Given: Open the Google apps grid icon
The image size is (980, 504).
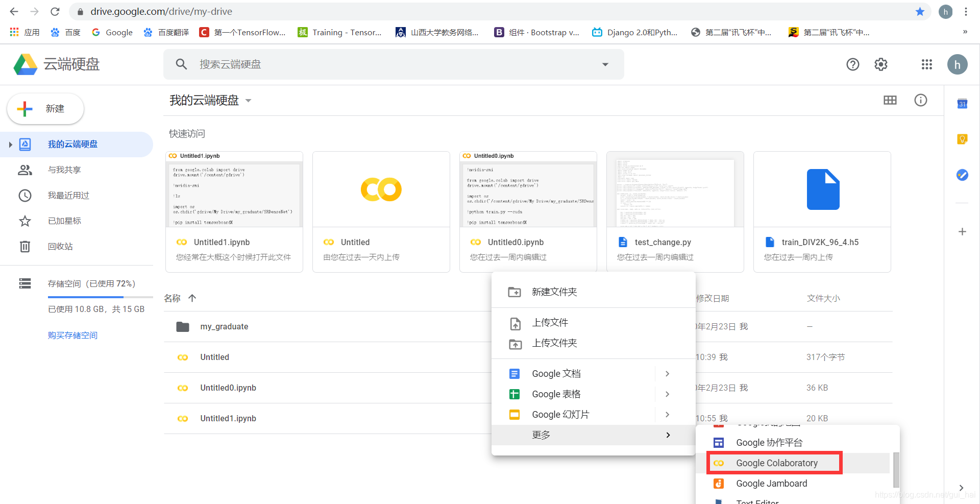Looking at the screenshot, I should (x=926, y=64).
